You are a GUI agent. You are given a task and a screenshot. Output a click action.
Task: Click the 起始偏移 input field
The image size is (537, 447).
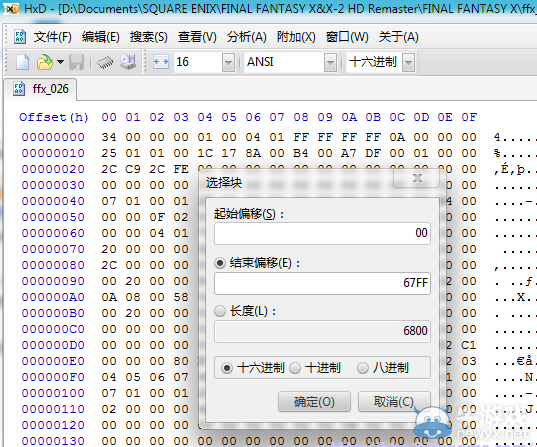pos(322,233)
